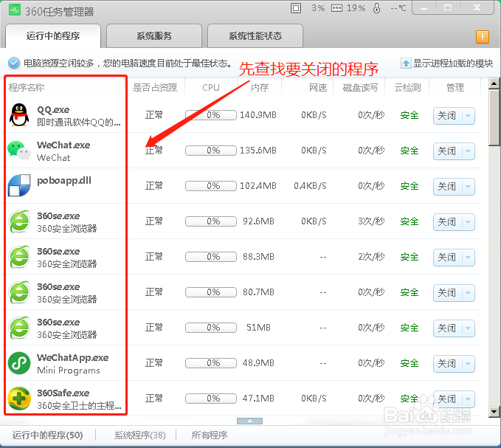Screen dimensions: 501x448
Task: Click the 360se.exe icon in 92.6MB row
Action: pyautogui.click(x=19, y=221)
